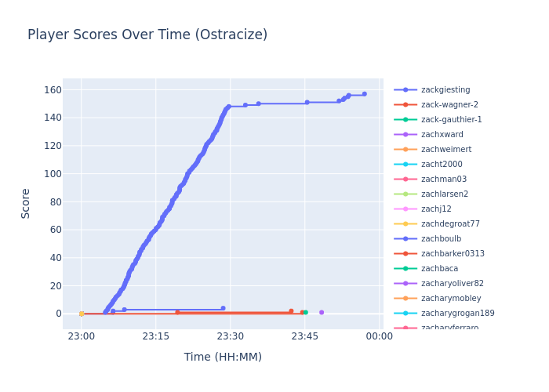549x392 pixels.
Task: Click the zachdegroat77 yellow legend marker
Action: point(405,224)
